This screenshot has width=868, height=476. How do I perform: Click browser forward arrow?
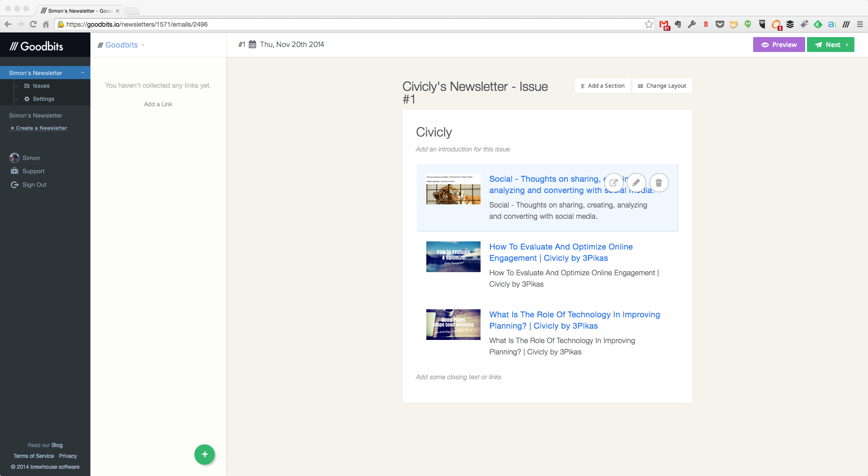tap(20, 24)
